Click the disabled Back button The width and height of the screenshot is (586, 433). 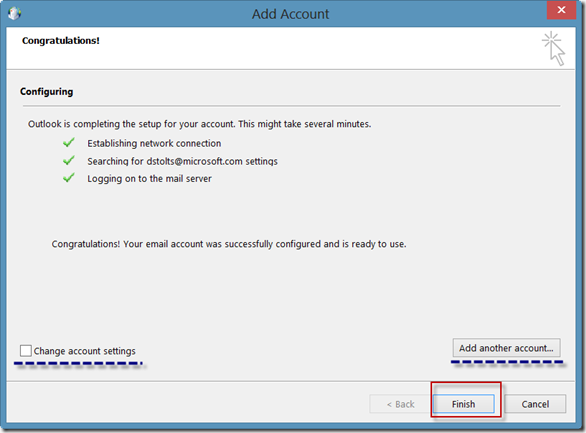pyautogui.click(x=401, y=404)
